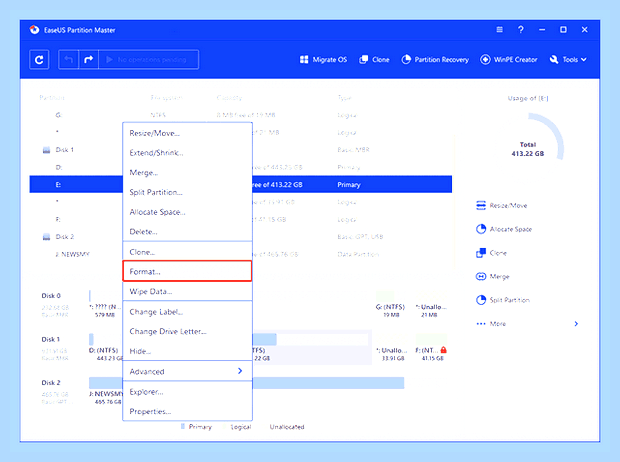Viewport: 620px width, 462px height.
Task: Click the Disk 1 drive icon in list
Action: click(x=46, y=150)
